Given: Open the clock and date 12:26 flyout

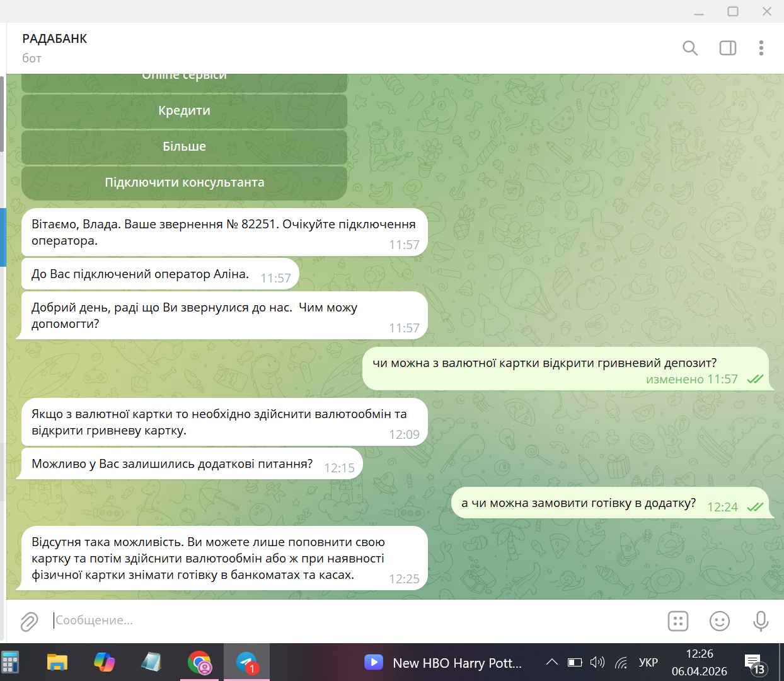Looking at the screenshot, I should tap(700, 663).
